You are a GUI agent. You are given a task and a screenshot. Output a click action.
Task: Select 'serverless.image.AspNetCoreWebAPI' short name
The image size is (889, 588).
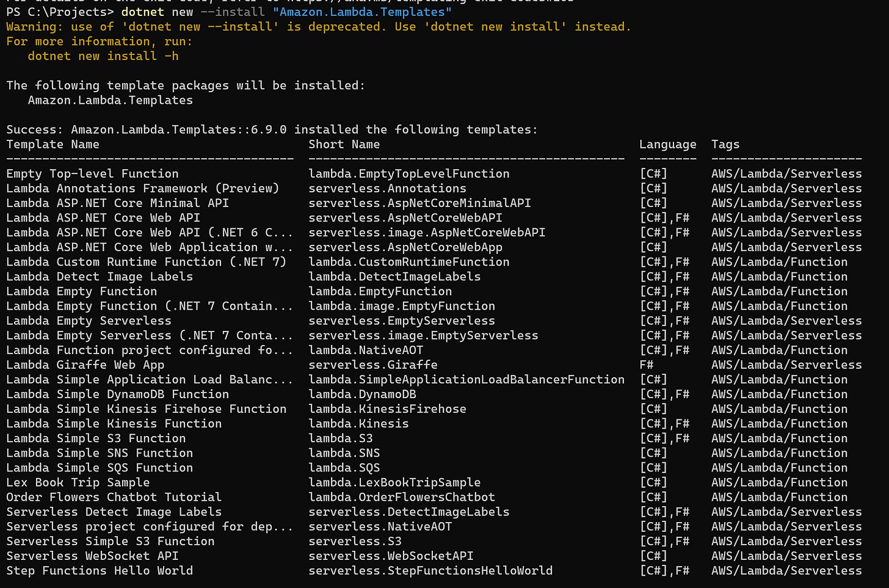coord(427,232)
